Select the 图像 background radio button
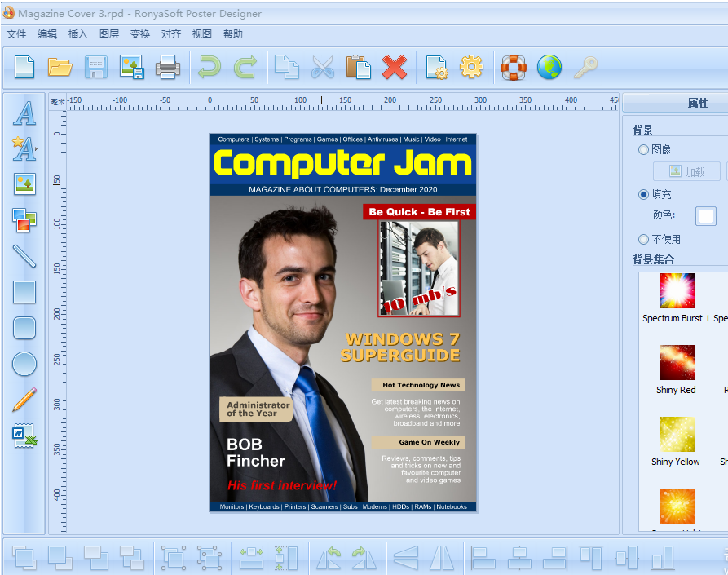This screenshot has width=728, height=575. [643, 149]
